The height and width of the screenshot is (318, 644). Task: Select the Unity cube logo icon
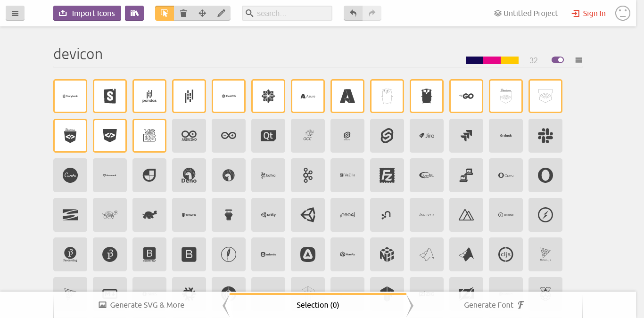(308, 215)
